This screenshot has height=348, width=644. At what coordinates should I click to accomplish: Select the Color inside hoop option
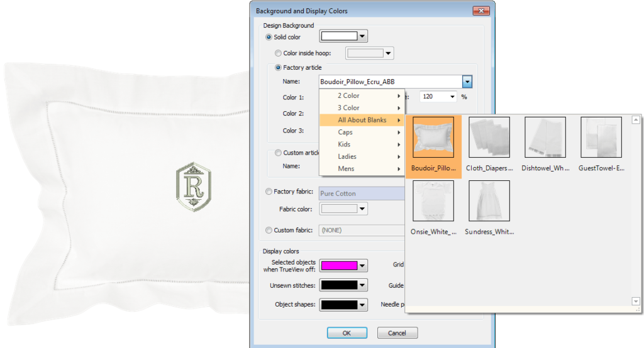pyautogui.click(x=279, y=53)
